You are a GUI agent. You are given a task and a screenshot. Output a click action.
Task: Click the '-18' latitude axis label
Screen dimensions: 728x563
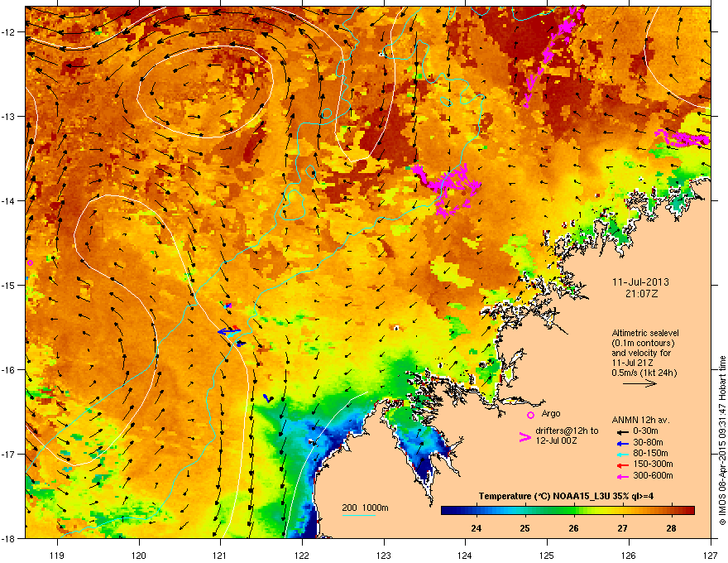click(x=8, y=538)
